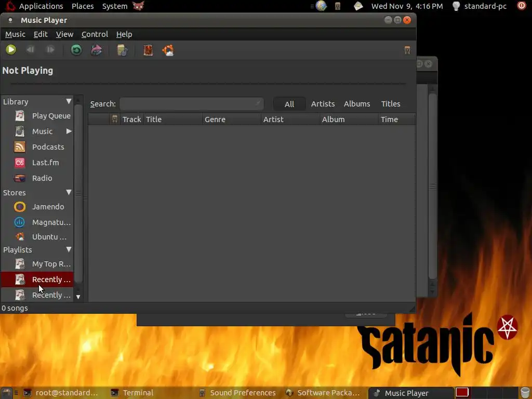Click the sidebar vertical scrollbar
This screenshot has height=399, width=532.
tap(78, 193)
